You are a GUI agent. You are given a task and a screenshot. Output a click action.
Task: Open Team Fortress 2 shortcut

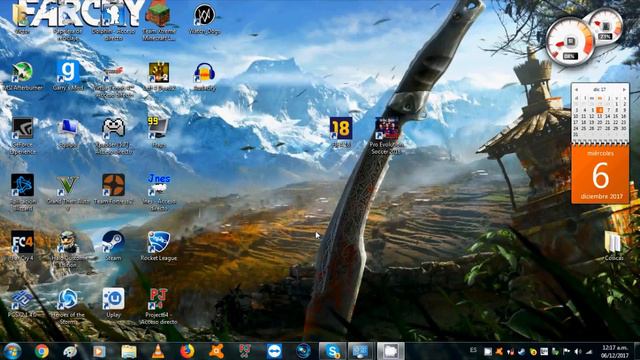click(113, 186)
